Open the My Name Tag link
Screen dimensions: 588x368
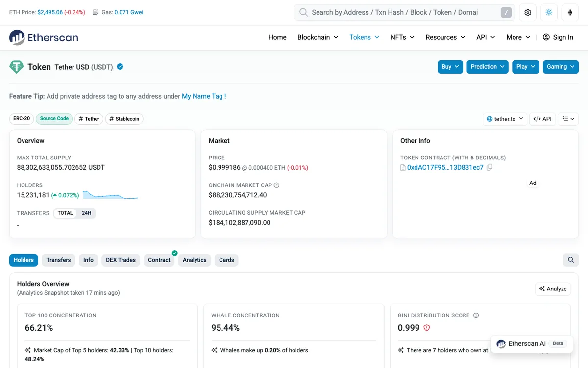point(204,96)
